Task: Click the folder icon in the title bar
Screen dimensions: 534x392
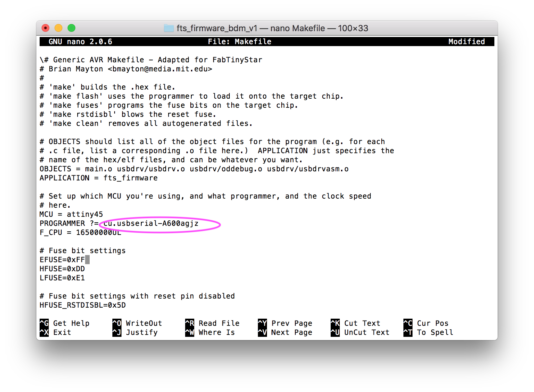Action: [169, 28]
